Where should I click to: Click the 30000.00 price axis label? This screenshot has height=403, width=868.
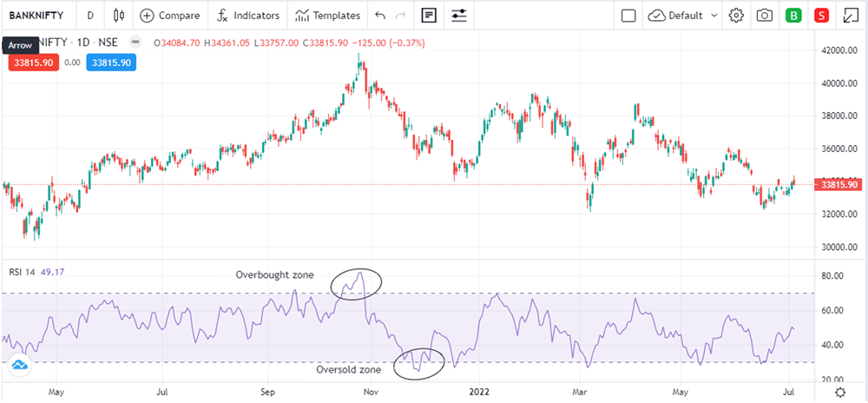click(838, 247)
